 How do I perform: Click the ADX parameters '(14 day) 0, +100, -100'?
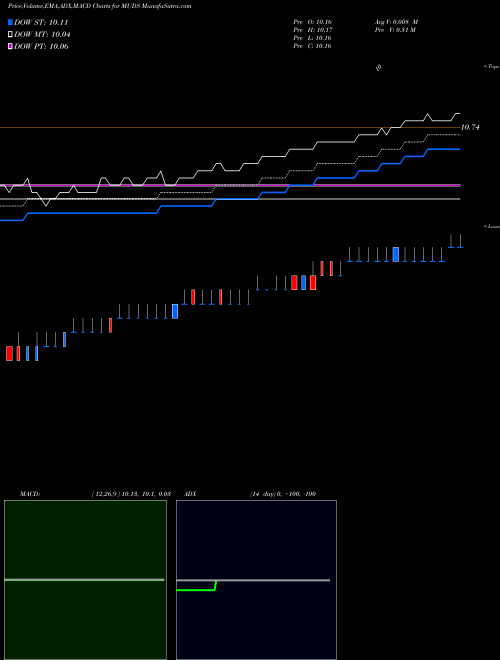[283, 494]
